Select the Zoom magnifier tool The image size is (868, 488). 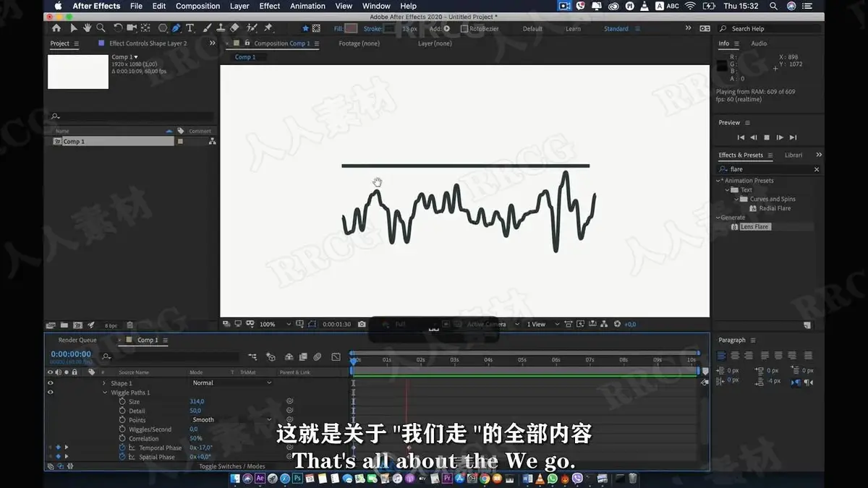(101, 28)
